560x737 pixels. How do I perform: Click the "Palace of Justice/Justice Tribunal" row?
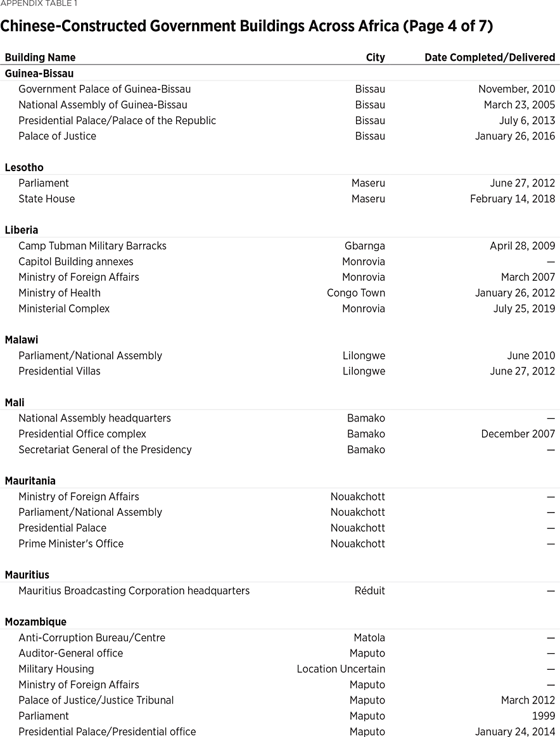click(x=96, y=700)
